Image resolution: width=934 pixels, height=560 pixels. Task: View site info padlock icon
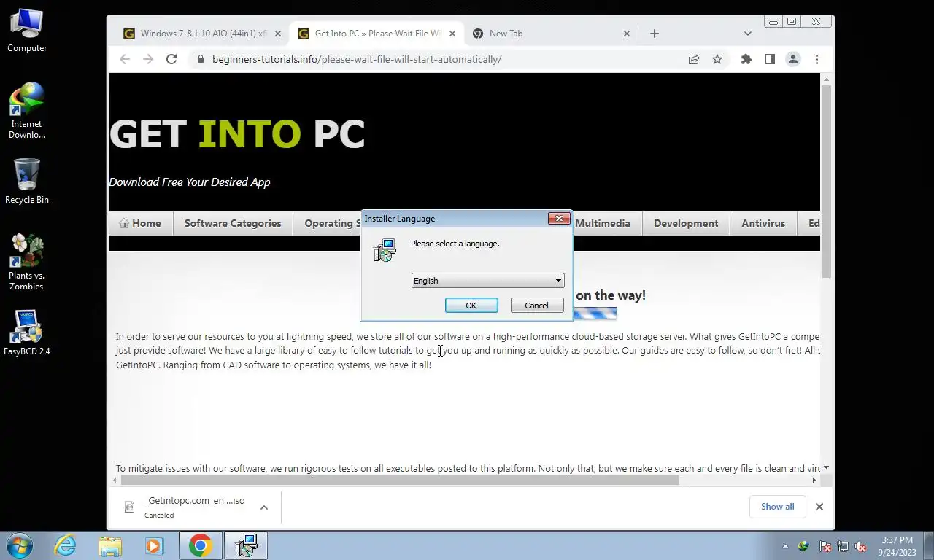click(x=201, y=59)
